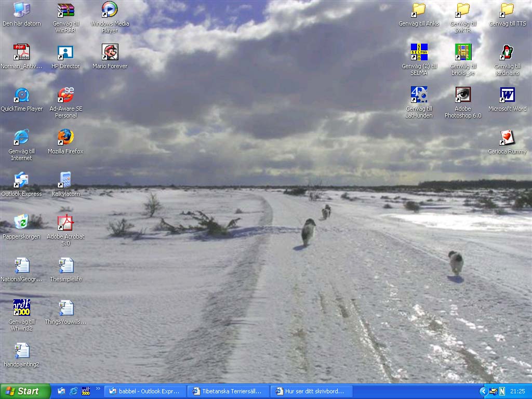The width and height of the screenshot is (532, 399).
Task: Select the Papperskorgen recycle bin
Action: pos(21,223)
